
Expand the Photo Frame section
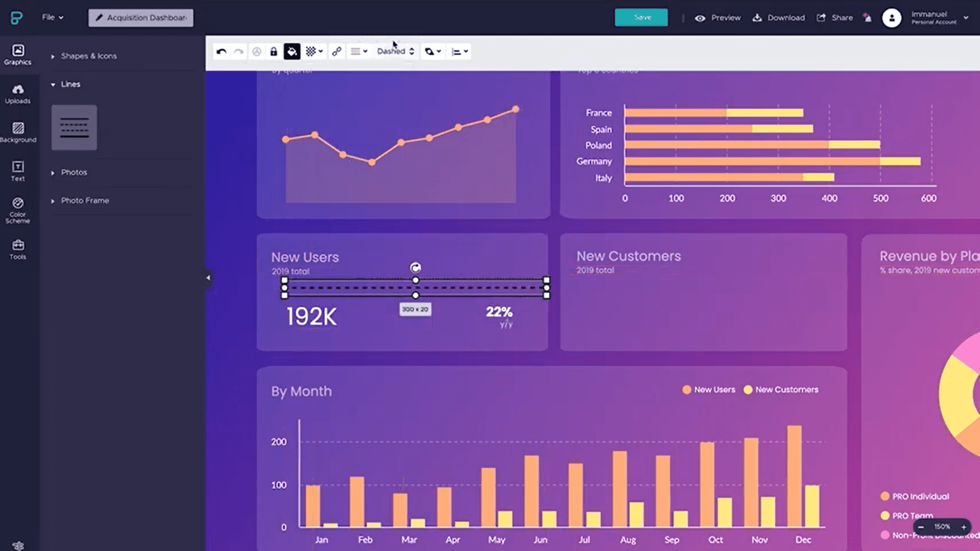pyautogui.click(x=85, y=201)
